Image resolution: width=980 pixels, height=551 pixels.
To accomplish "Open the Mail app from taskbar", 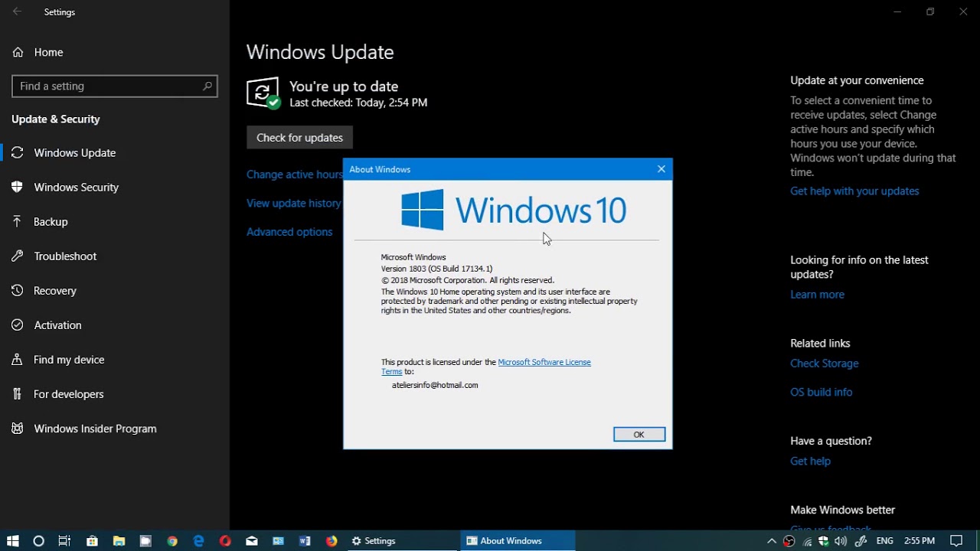I will point(252,541).
